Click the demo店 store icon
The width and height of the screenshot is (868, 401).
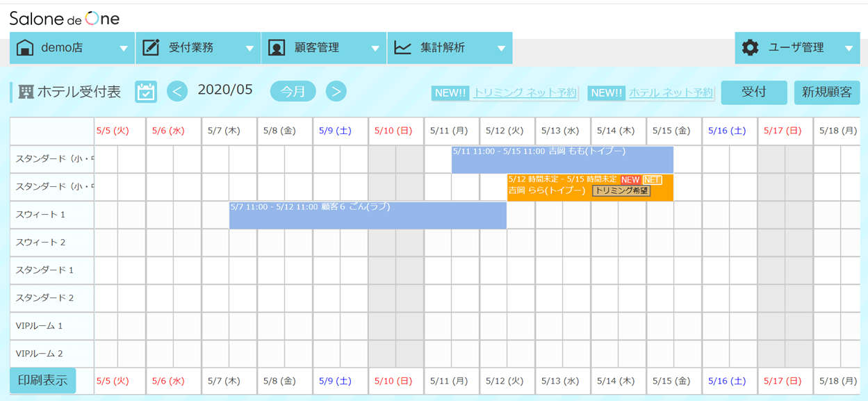[x=25, y=48]
